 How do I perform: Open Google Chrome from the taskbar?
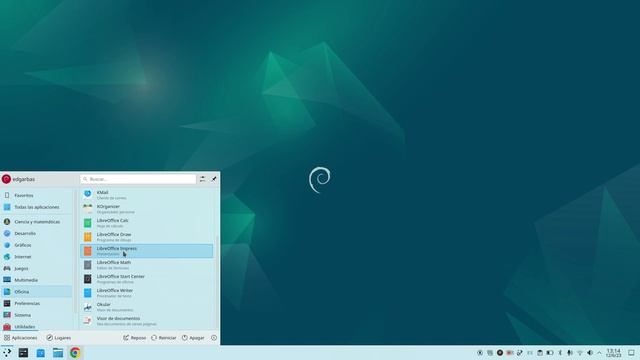point(75,353)
